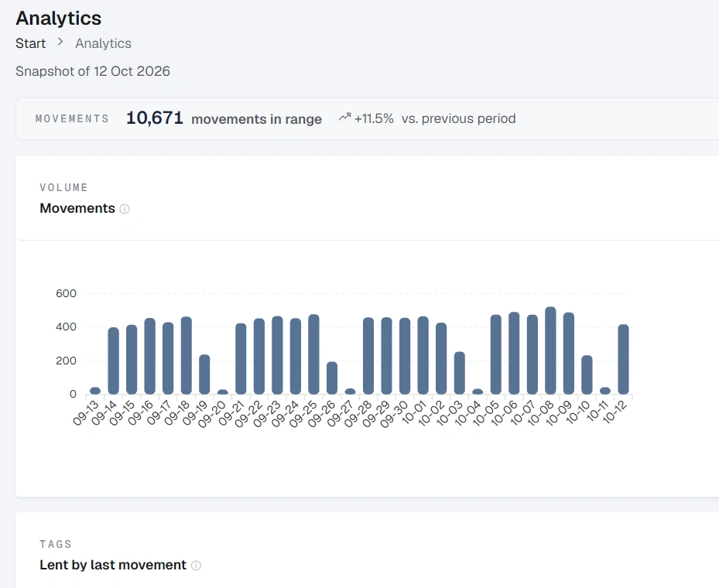This screenshot has width=719, height=588.
Task: Select the 09-20 bar in chart
Action: tap(223, 392)
